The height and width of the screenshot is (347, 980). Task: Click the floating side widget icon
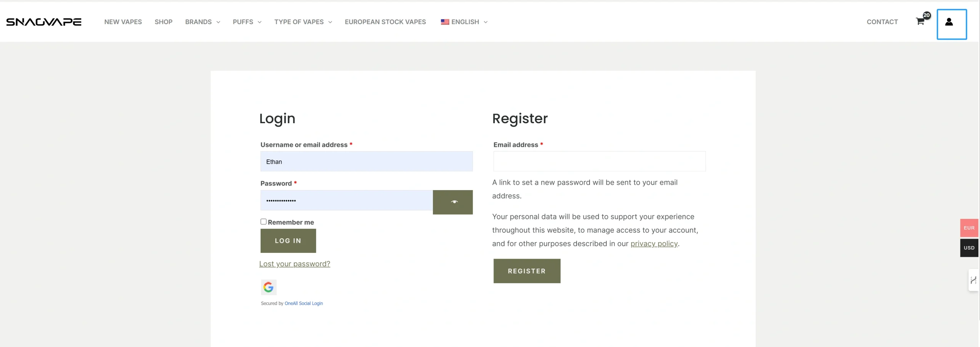pos(973,280)
